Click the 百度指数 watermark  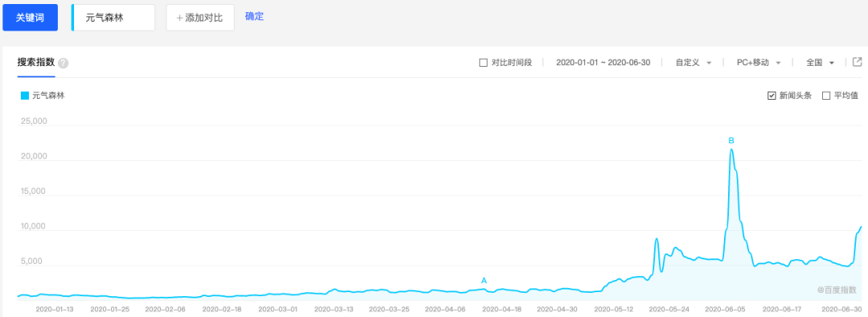[837, 290]
